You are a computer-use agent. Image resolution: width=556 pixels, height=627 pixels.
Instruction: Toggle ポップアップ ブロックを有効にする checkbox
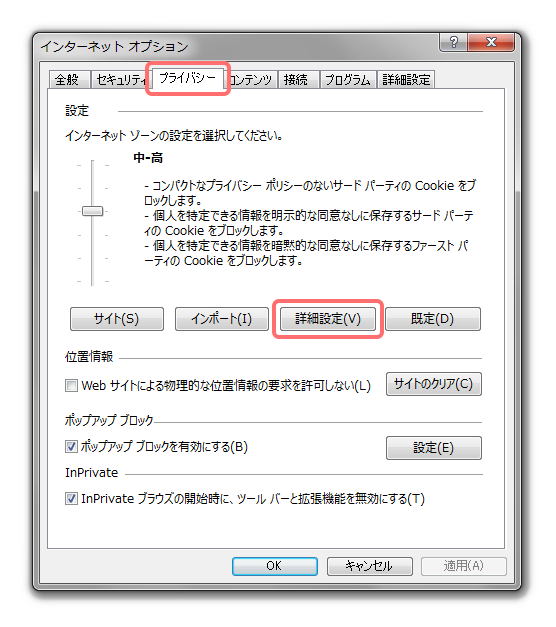point(72,446)
